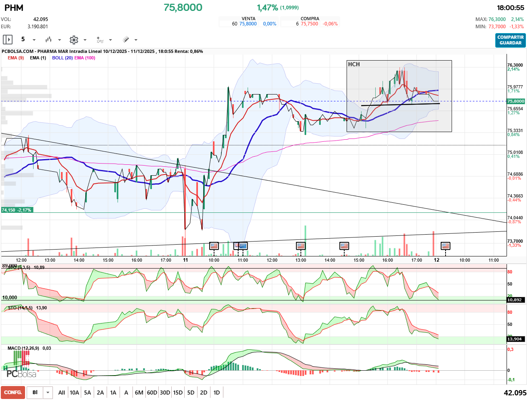Click the US flag event marker near 14:30
Viewport: 532px width, 401px height.
click(x=344, y=246)
